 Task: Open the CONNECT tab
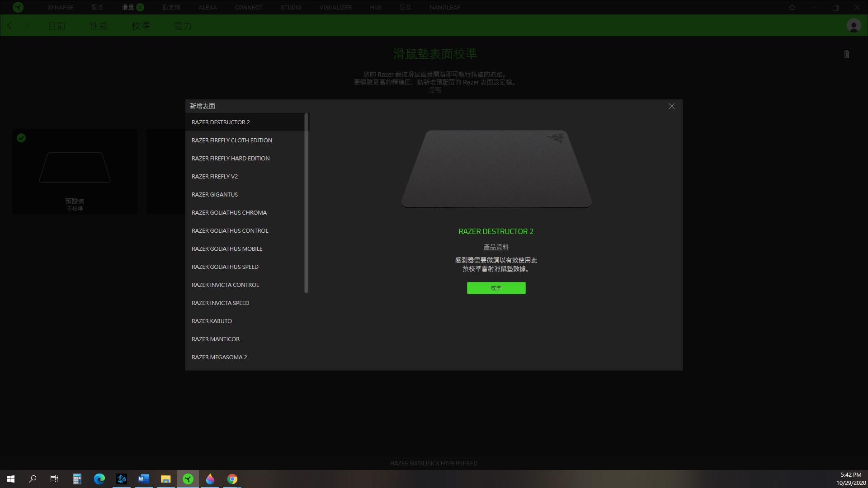(248, 8)
